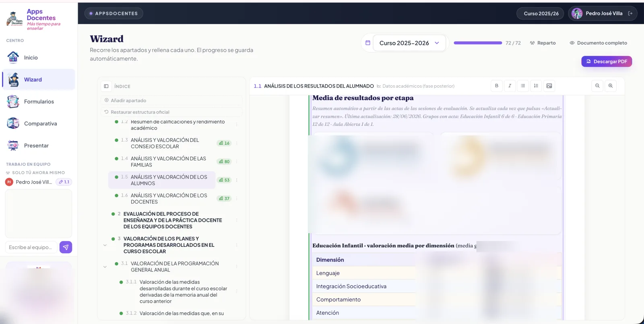Open the 16 responses badge of section 1.3

[224, 143]
